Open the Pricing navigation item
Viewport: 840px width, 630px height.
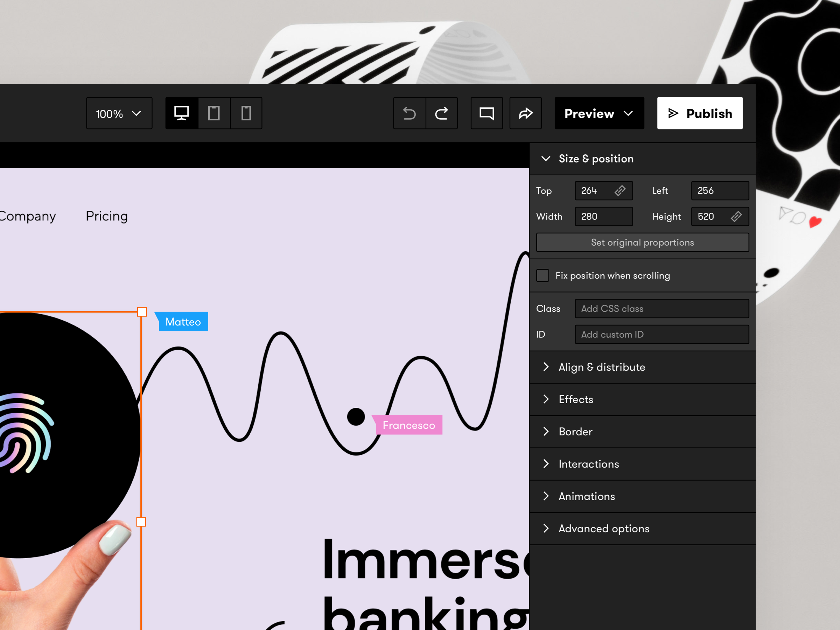(106, 216)
